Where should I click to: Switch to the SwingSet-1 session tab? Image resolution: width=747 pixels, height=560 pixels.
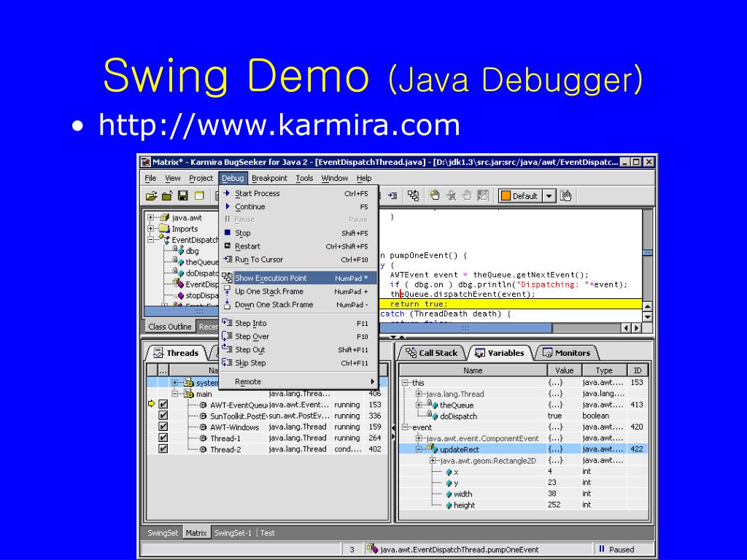[x=233, y=533]
